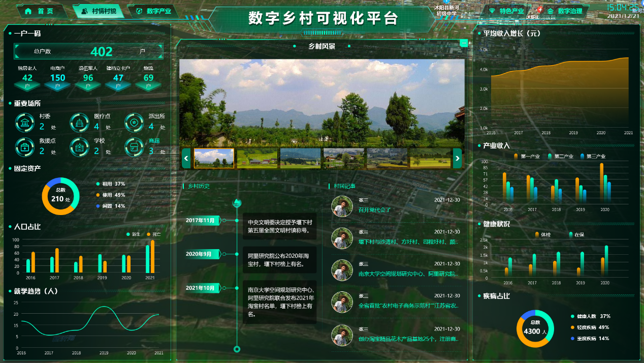Click the 村委 building icon
Screen dimensions: 644x363
(24, 122)
